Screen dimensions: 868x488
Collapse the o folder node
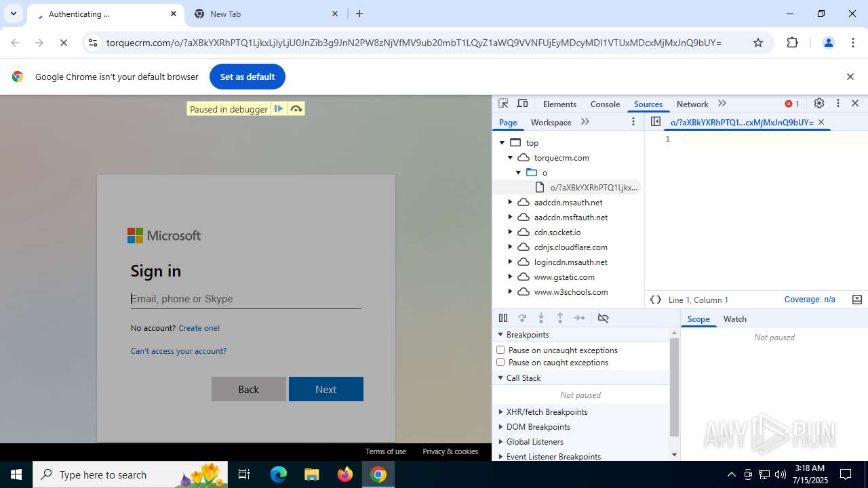[x=519, y=173]
